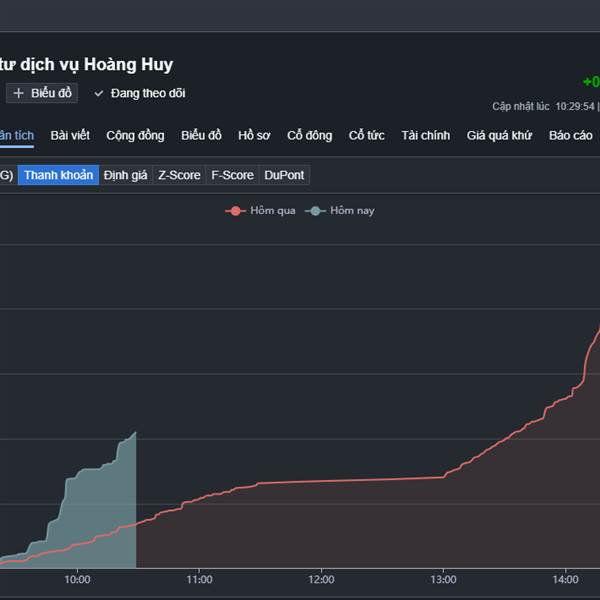Open the Giá quá khứ tab

(499, 135)
